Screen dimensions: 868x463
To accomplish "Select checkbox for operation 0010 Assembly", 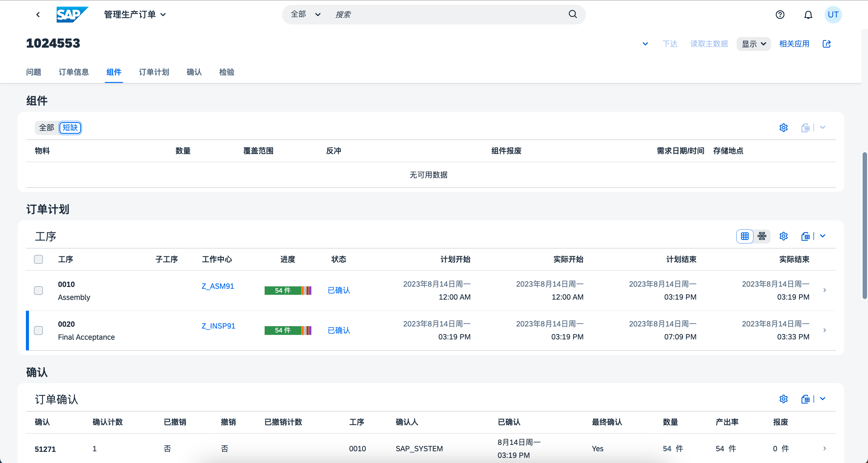I will pyautogui.click(x=38, y=291).
